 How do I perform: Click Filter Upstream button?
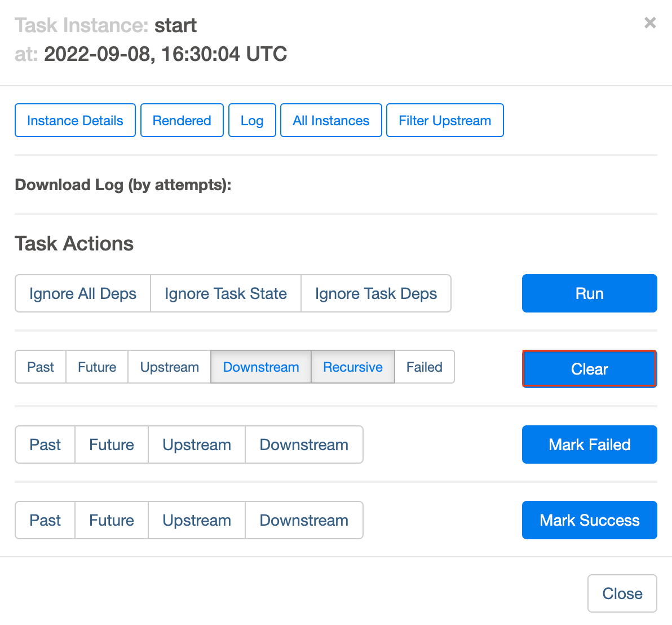[445, 120]
